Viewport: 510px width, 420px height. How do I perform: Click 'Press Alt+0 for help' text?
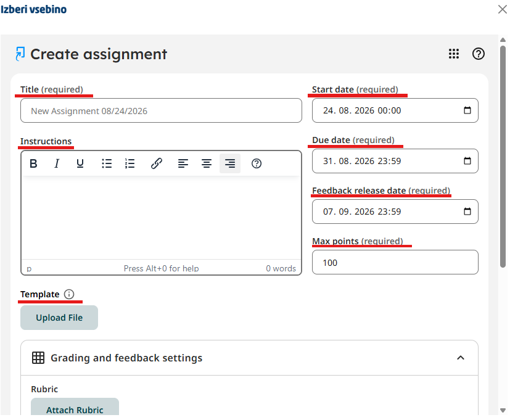161,268
